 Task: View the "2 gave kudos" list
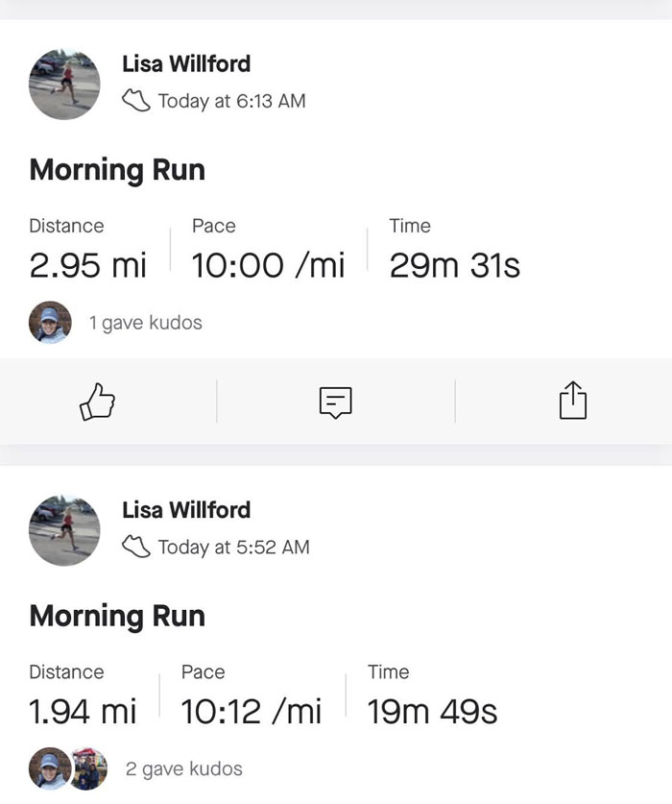click(184, 768)
